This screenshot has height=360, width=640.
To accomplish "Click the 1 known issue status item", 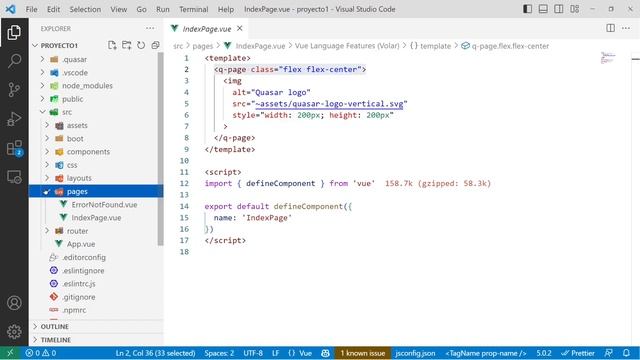I will pos(363,353).
